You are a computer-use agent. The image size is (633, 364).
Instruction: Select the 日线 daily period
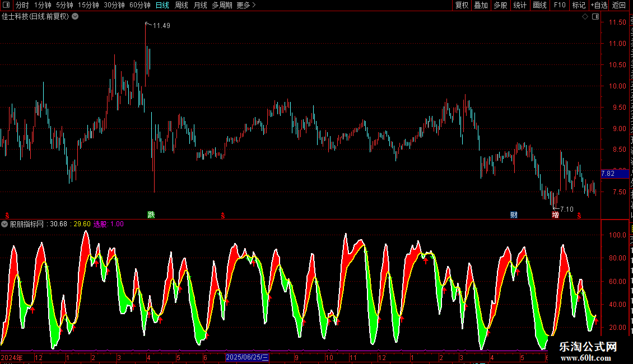click(162, 5)
